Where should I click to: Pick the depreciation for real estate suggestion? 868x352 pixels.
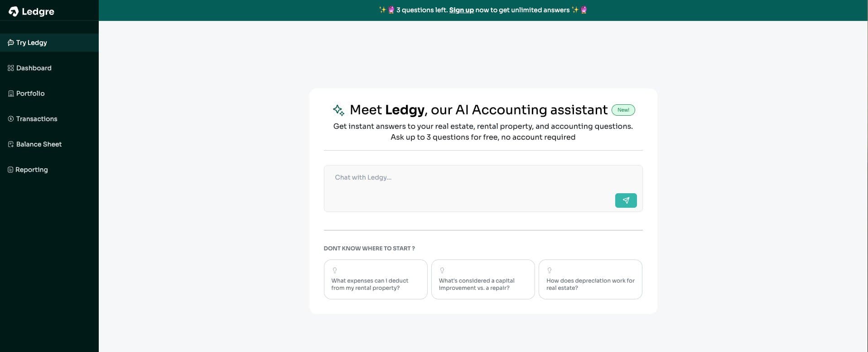tap(590, 279)
